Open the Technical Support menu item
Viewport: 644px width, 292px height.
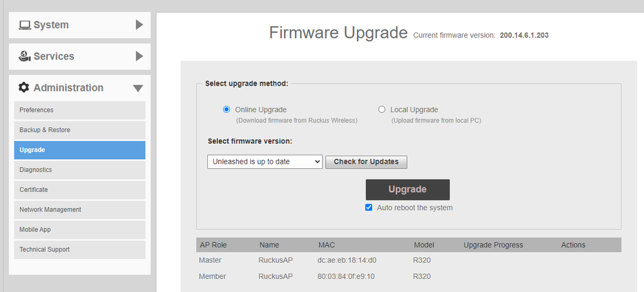coord(79,249)
